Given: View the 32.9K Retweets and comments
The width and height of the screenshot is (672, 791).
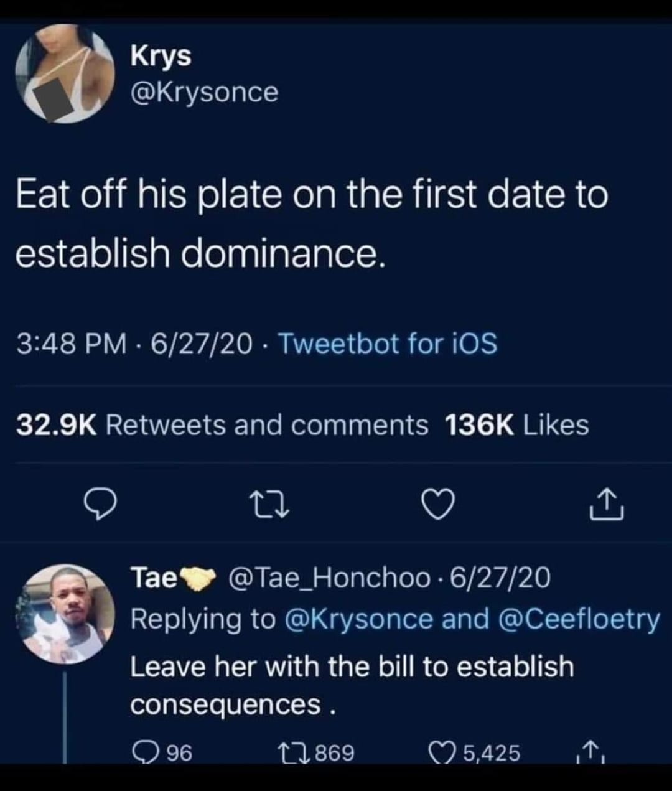Looking at the screenshot, I should [222, 425].
